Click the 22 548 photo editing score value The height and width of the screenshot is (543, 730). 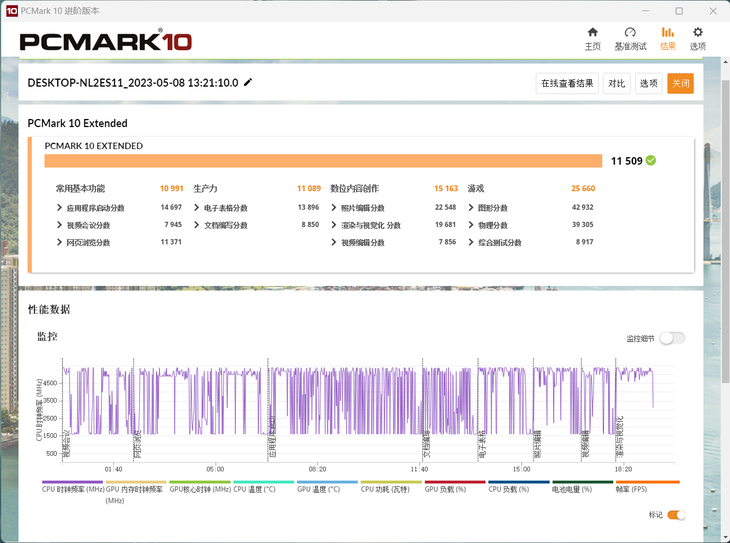[x=446, y=207]
